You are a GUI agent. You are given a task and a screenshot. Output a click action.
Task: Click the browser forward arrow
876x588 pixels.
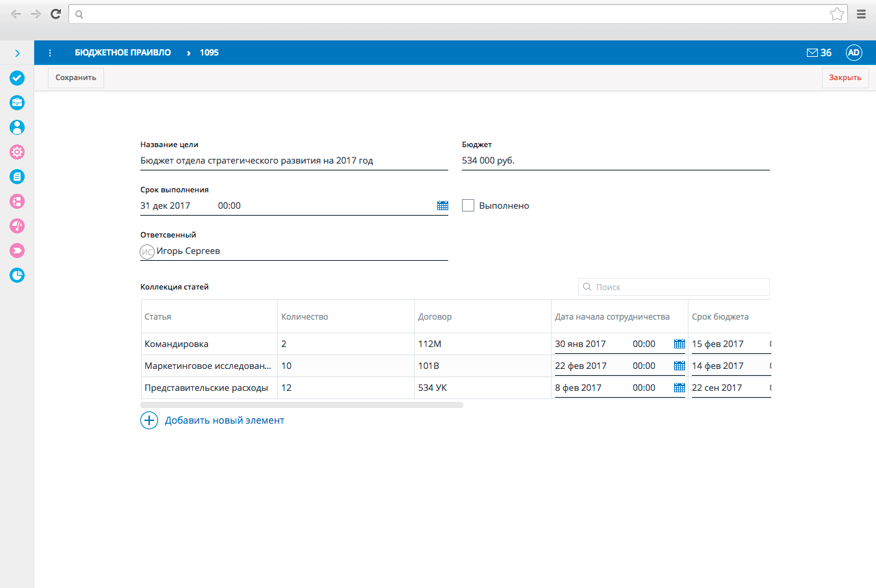click(x=36, y=14)
